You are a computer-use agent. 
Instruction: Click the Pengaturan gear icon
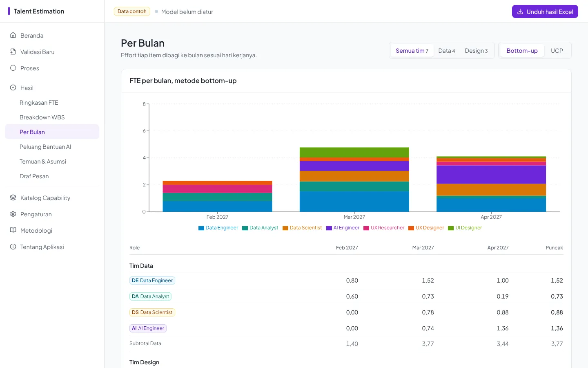pos(13,214)
